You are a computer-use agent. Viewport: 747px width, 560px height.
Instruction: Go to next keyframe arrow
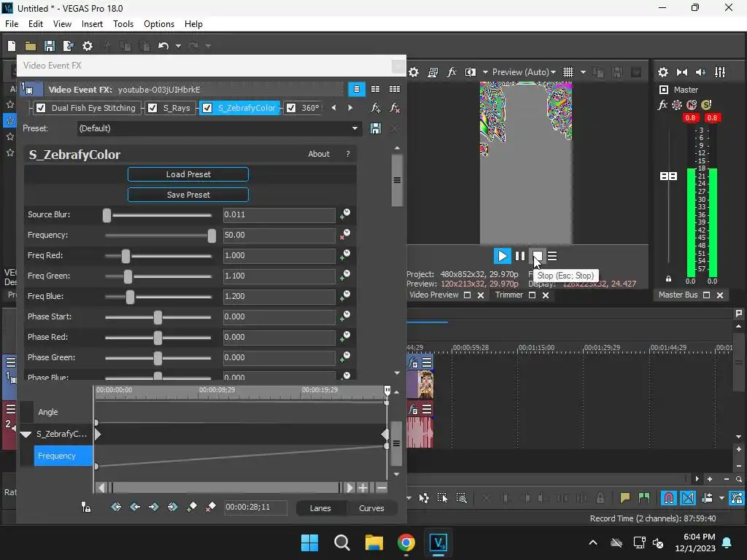pyautogui.click(x=153, y=507)
